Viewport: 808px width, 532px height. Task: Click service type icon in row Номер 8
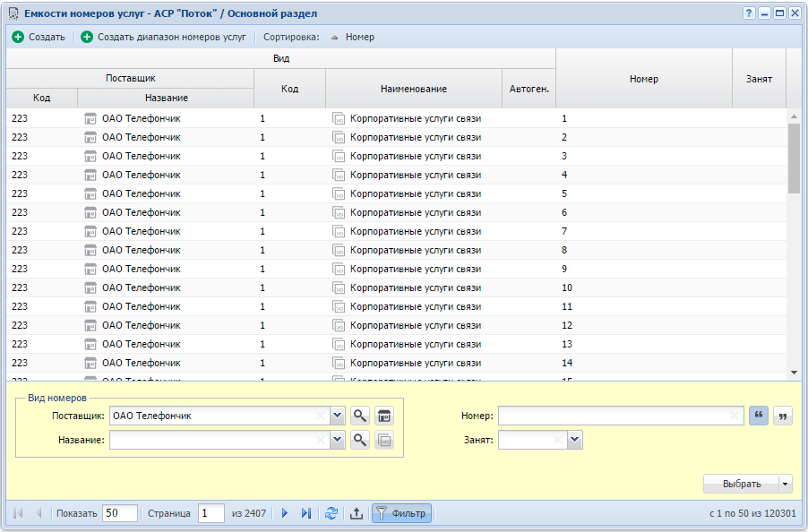coord(339,250)
